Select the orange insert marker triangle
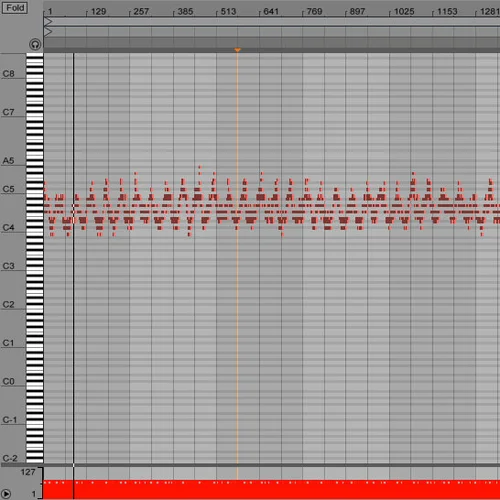500x500 pixels. coord(237,50)
